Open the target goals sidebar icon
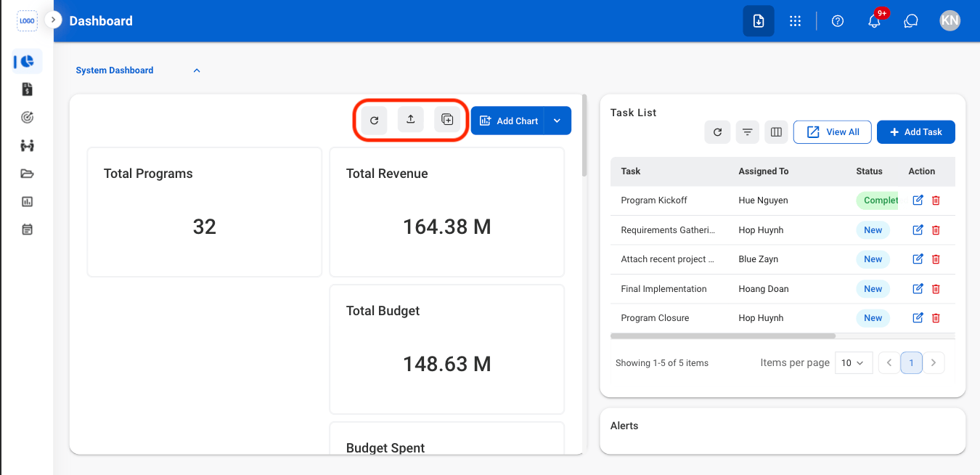The height and width of the screenshot is (475, 980). tap(27, 117)
